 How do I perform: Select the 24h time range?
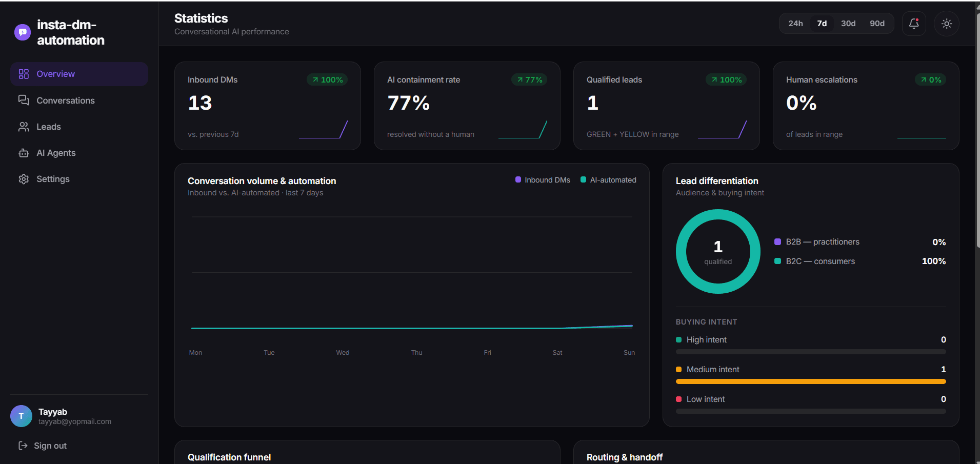795,24
